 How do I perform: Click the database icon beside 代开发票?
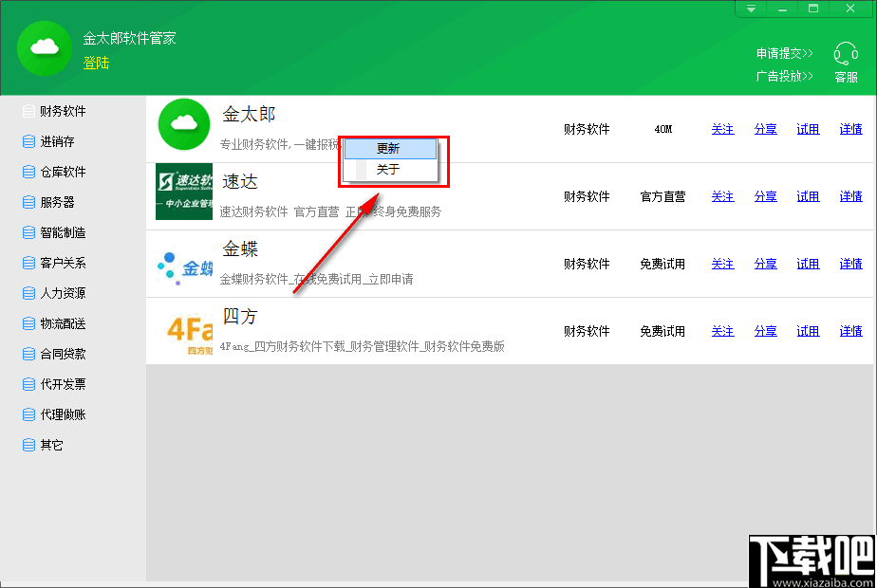click(28, 384)
